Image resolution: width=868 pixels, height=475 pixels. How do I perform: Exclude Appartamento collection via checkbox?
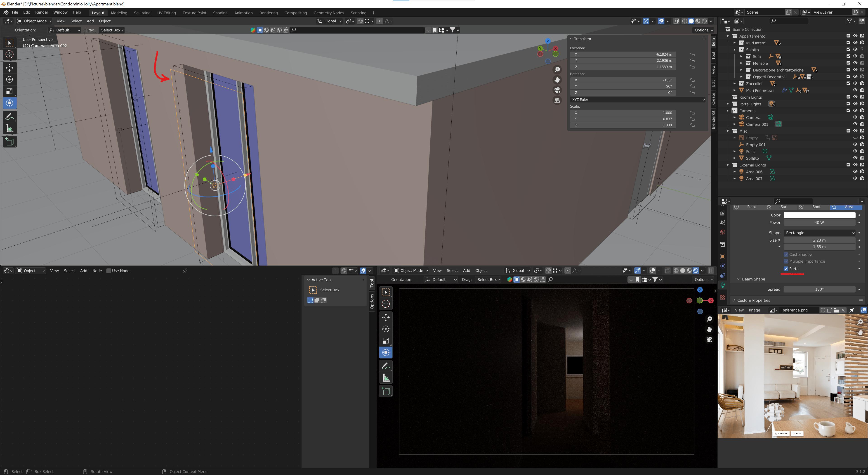(849, 36)
